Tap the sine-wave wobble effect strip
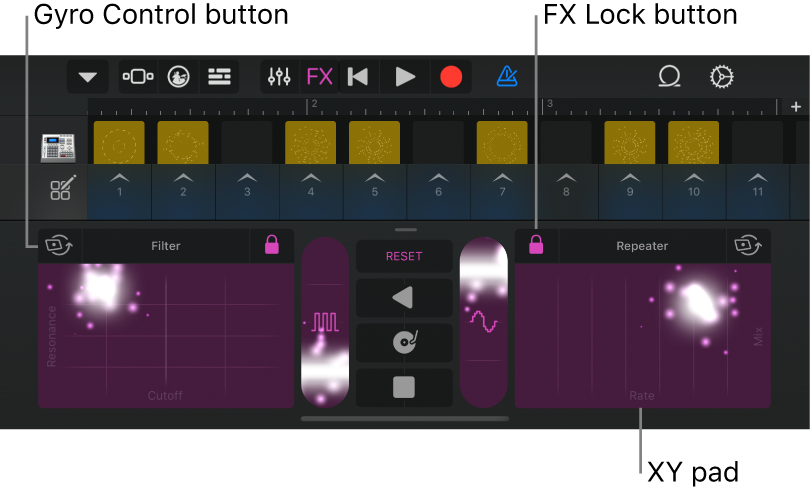Viewport: 812px width, 500px height. pyautogui.click(x=484, y=322)
